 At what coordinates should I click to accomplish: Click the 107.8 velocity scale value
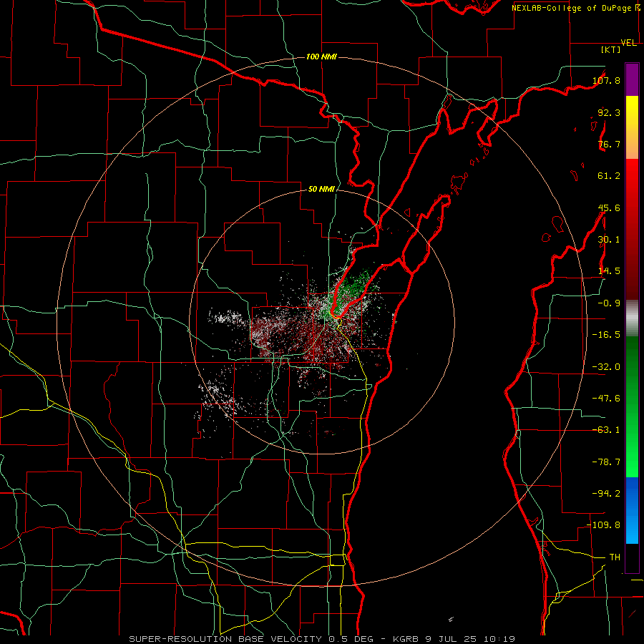[606, 80]
